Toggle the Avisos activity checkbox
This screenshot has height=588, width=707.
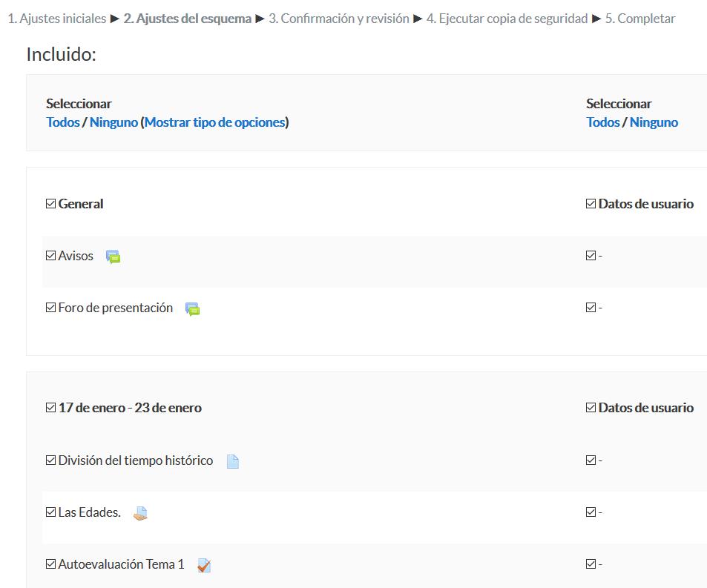(50, 256)
